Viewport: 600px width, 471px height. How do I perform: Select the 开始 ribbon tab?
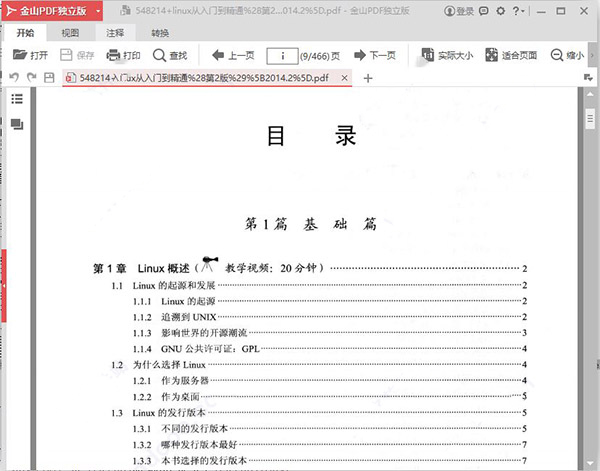pyautogui.click(x=25, y=33)
